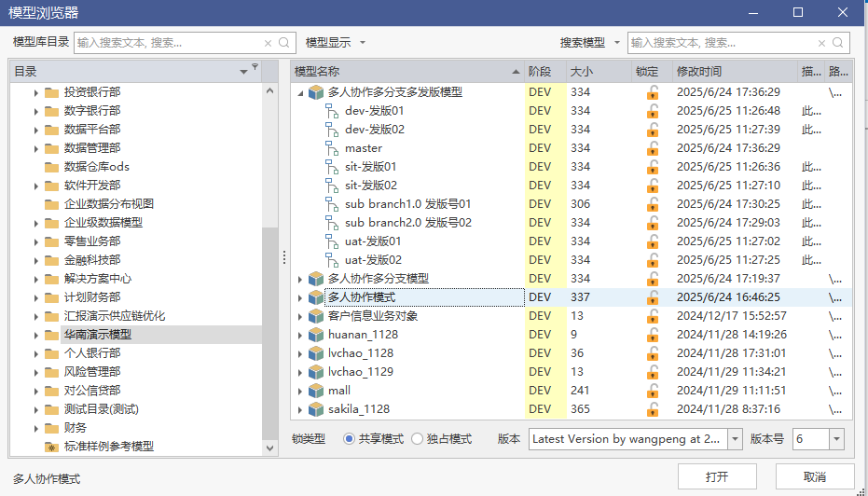The height and width of the screenshot is (496, 868).
Task: Expand the 风险管理部 folder
Action: [x=36, y=373]
